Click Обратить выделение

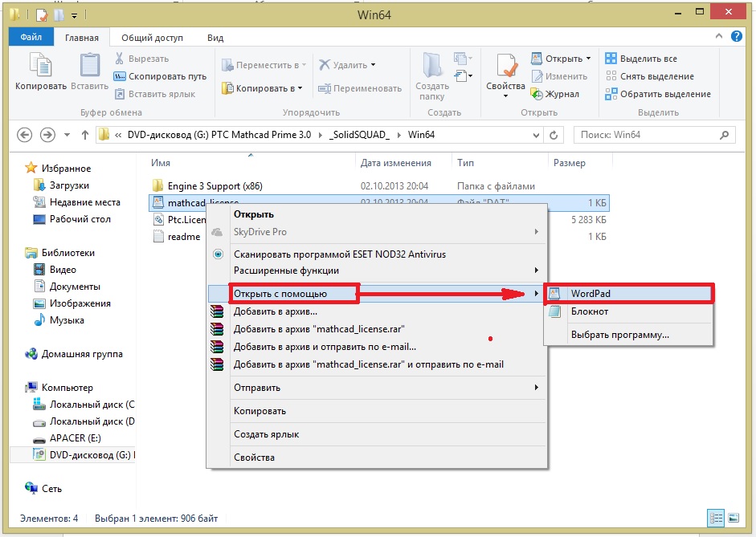coord(658,95)
